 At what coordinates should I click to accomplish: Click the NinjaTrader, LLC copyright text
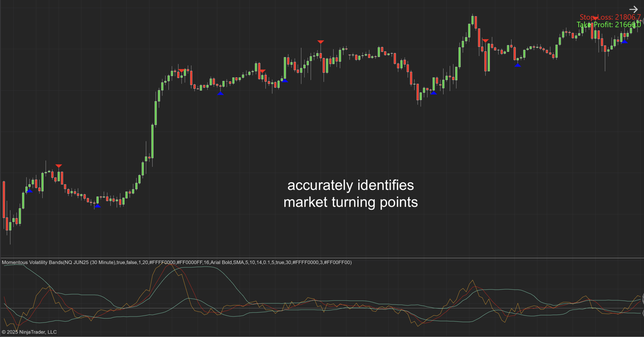(29, 332)
